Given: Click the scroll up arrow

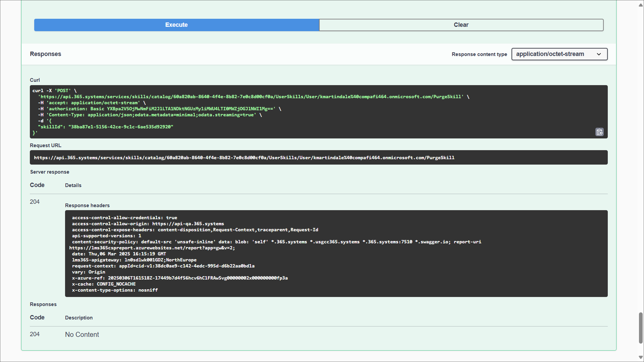Looking at the screenshot, I should click(640, 5).
